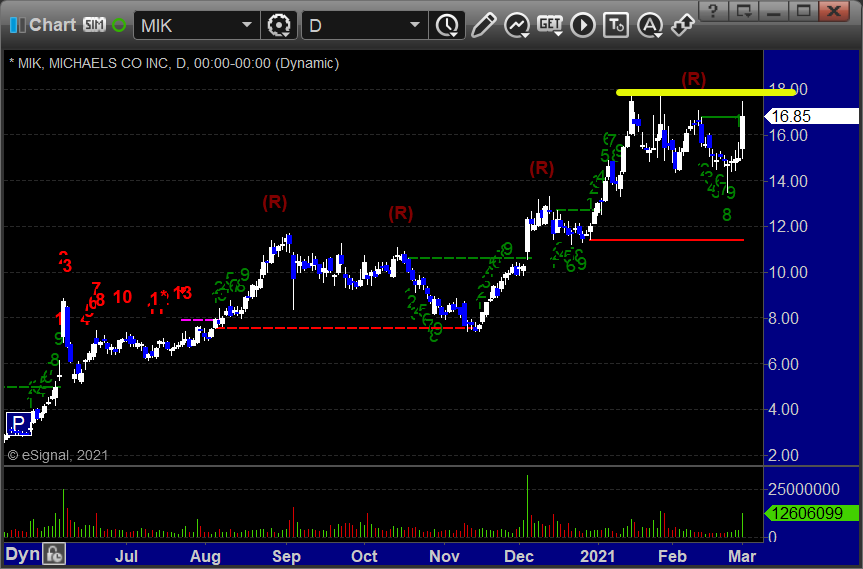
Task: Click the Chart window title text
Action: tap(53, 25)
